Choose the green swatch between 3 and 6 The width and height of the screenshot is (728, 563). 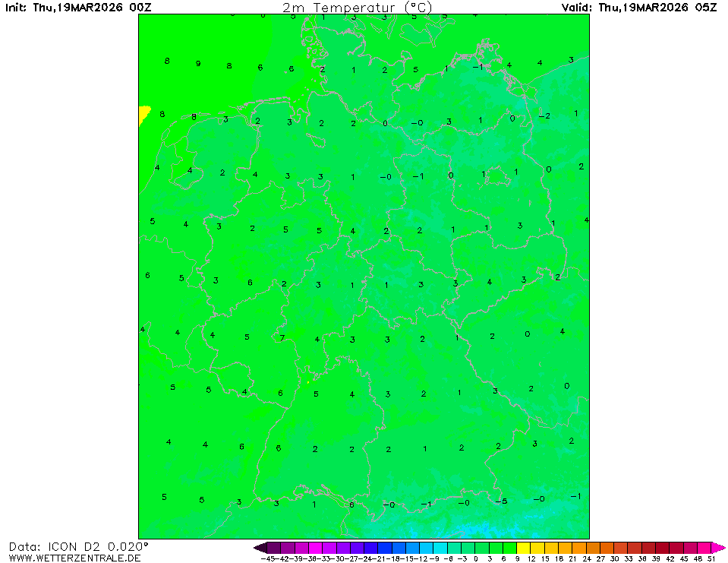pos(496,547)
